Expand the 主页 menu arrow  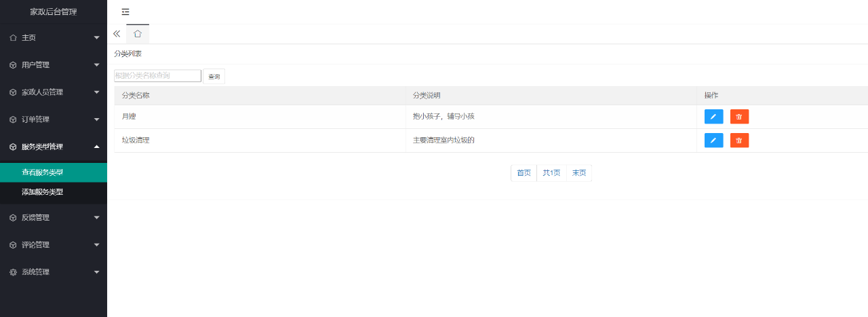coord(97,38)
